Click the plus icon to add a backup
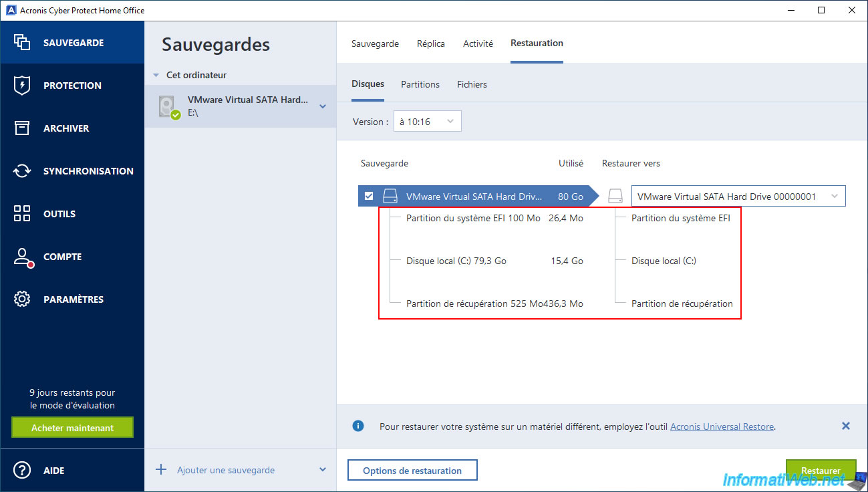Image resolution: width=868 pixels, height=492 pixels. (161, 470)
